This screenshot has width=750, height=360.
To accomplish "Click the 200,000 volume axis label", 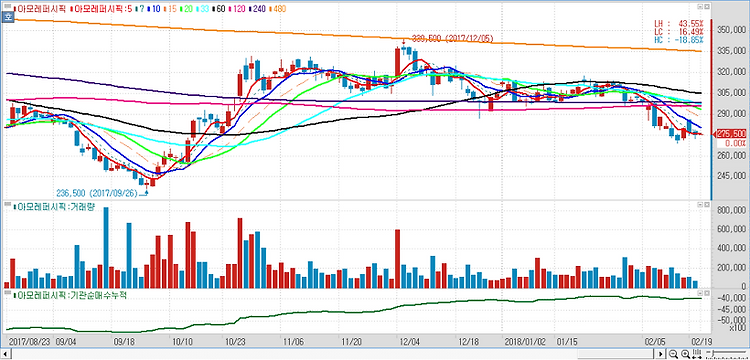I will [731, 268].
